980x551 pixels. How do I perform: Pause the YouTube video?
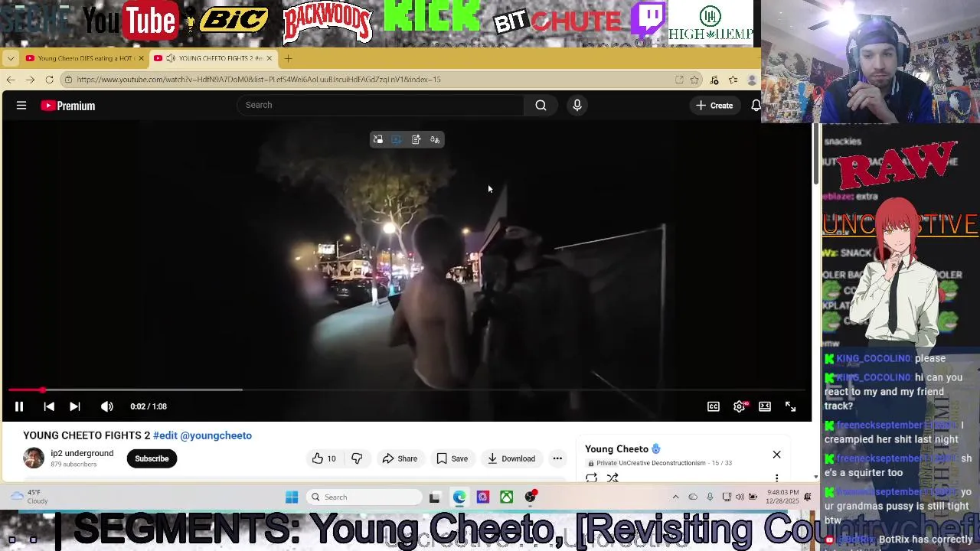[x=19, y=406]
